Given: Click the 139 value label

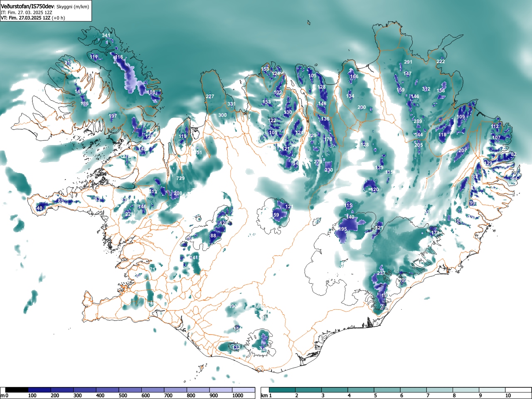Looking at the screenshot, I should (379, 167).
